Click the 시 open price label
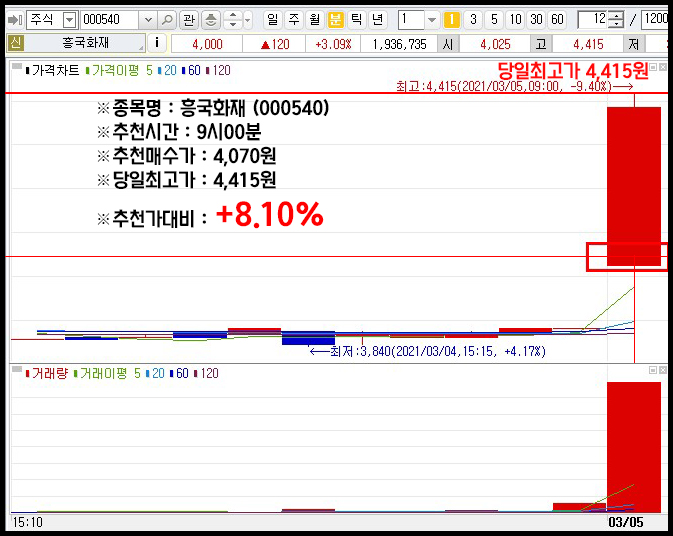The image size is (673, 536). tap(448, 44)
